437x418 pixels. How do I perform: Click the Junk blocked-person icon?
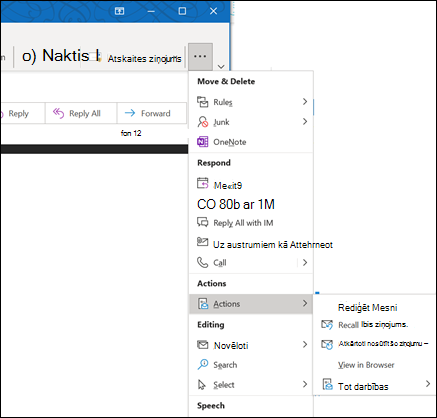point(202,122)
